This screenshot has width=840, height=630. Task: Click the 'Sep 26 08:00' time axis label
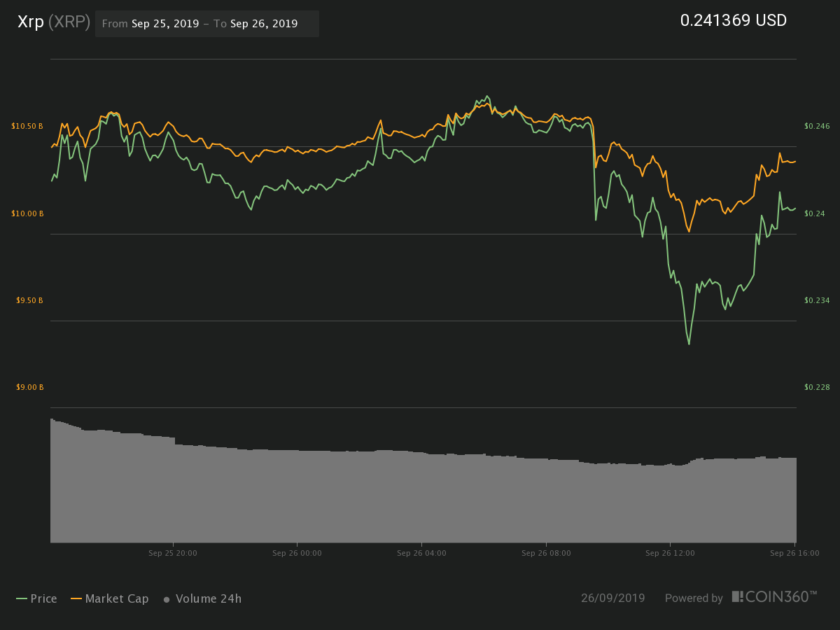546,553
